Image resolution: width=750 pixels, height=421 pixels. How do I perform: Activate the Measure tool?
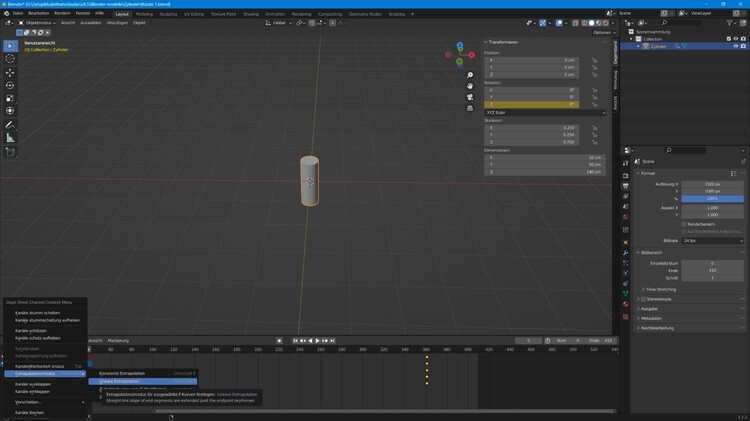(10, 138)
